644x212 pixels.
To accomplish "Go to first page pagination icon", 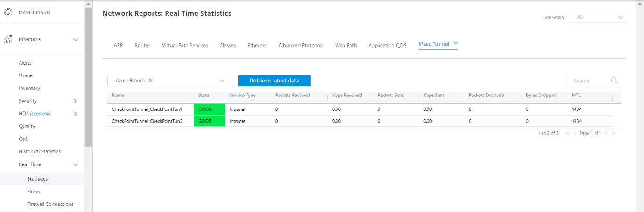I will point(567,133).
